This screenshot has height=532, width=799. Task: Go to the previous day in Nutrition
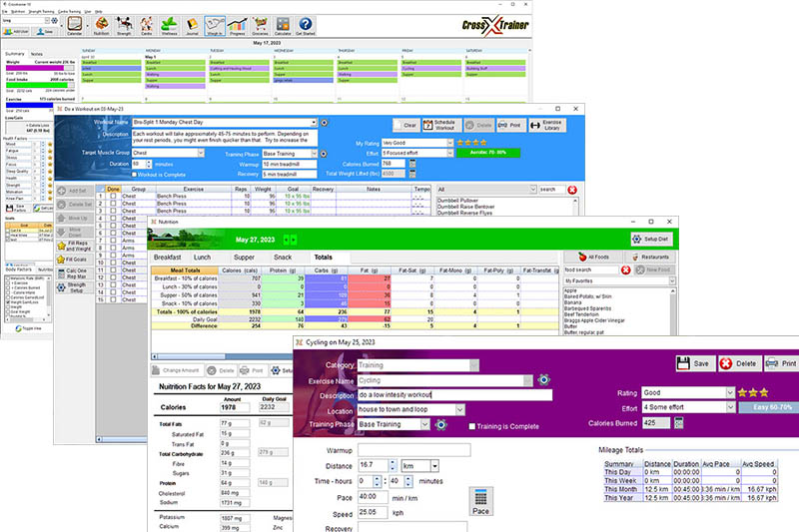coord(287,240)
